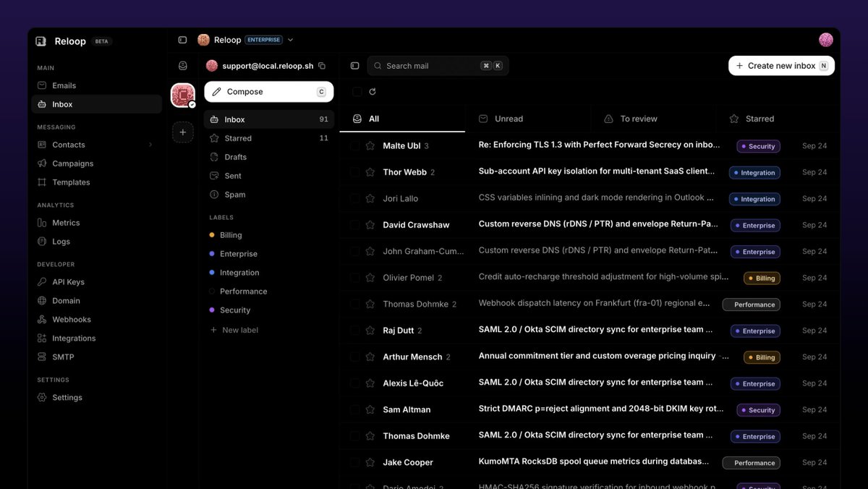Image resolution: width=868 pixels, height=489 pixels.
Task: Open the user avatar at top right
Action: pos(826,40)
